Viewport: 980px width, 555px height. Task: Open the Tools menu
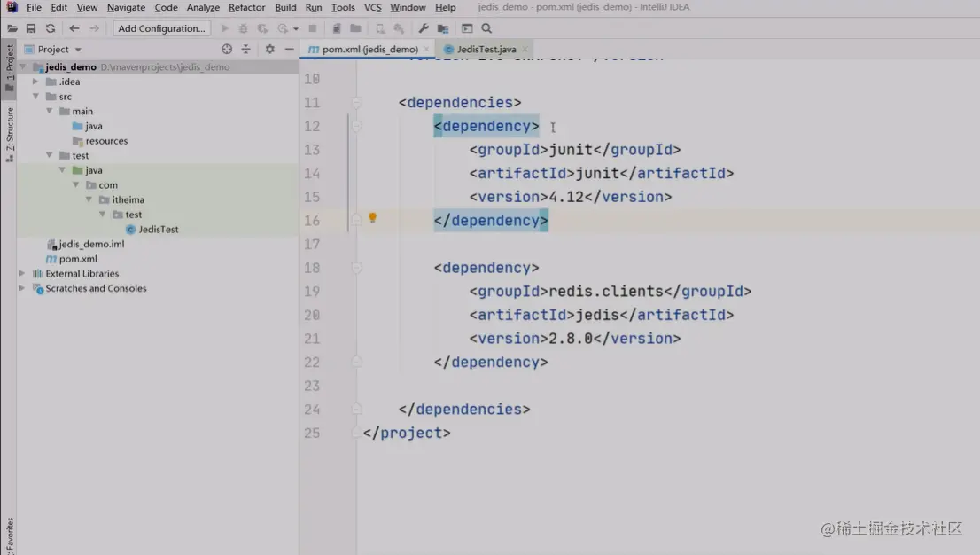[x=343, y=7]
